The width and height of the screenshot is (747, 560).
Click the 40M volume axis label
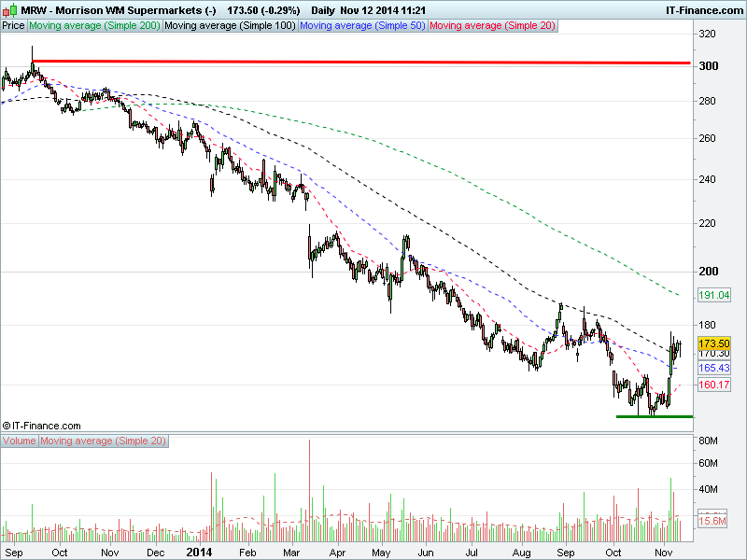point(709,489)
